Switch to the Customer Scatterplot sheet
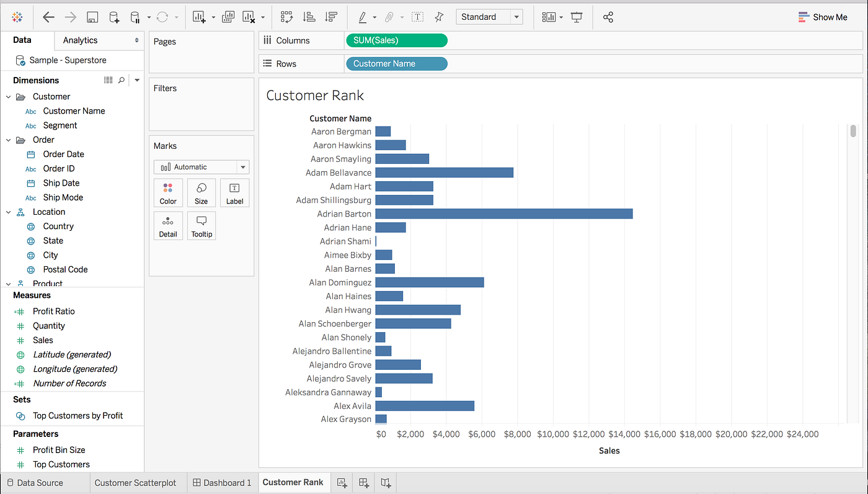This screenshot has height=494, width=868. (135, 482)
